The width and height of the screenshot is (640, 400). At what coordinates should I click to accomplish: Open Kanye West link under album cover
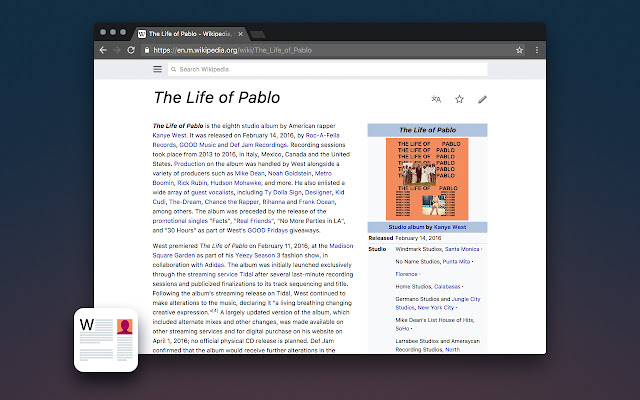click(450, 227)
